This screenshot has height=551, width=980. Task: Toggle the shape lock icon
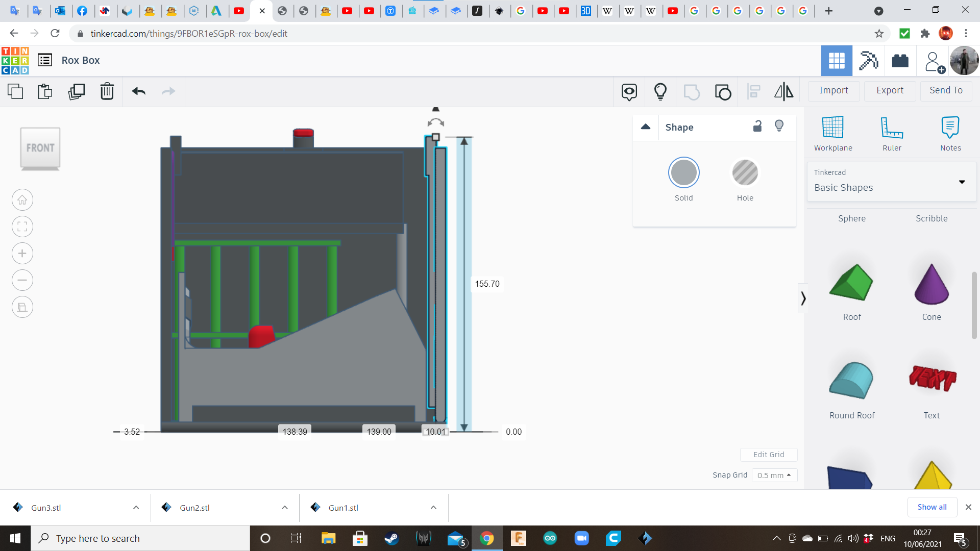point(757,126)
